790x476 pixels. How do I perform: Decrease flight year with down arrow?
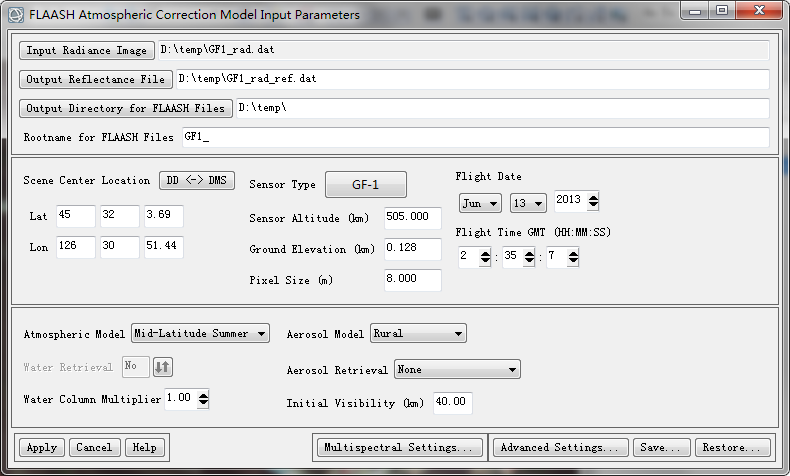coord(594,205)
